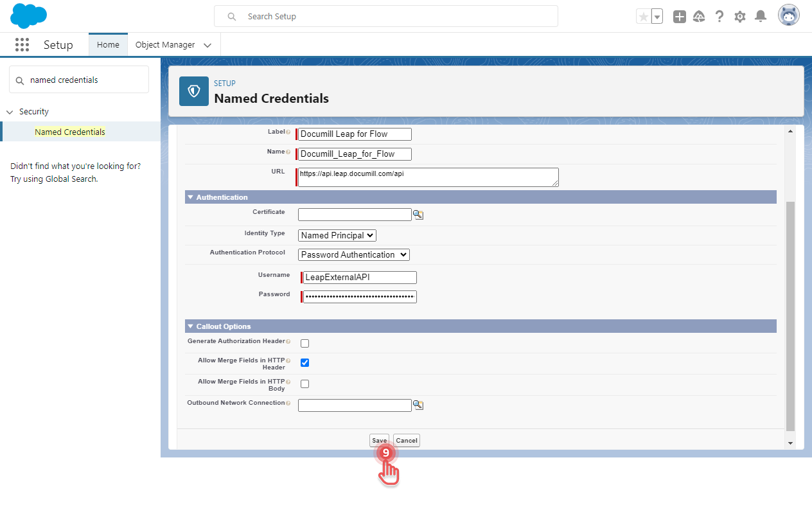Open the Trailhead guidance icon
Viewport: 812px width, 514px height.
(x=699, y=17)
